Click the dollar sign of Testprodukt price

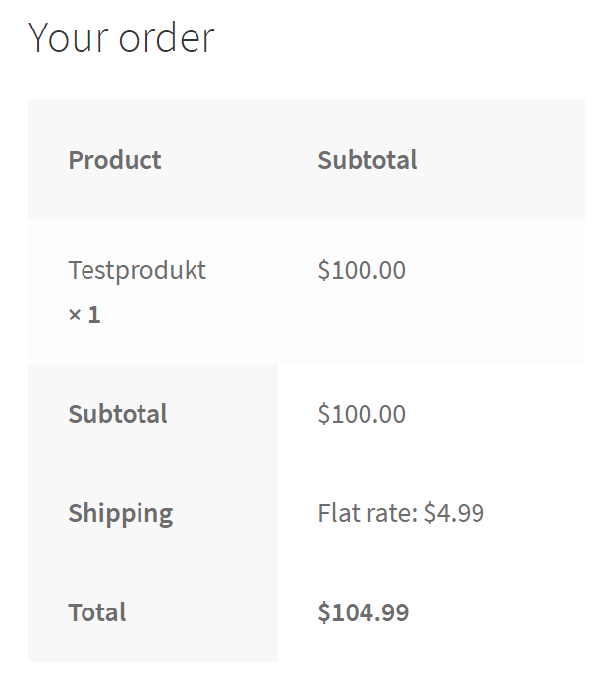324,270
